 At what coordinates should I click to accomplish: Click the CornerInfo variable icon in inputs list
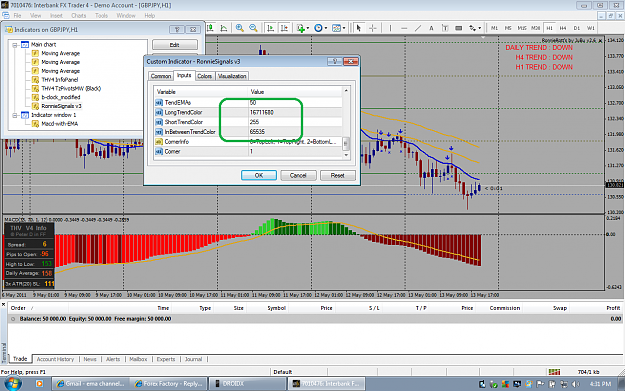tap(159, 142)
